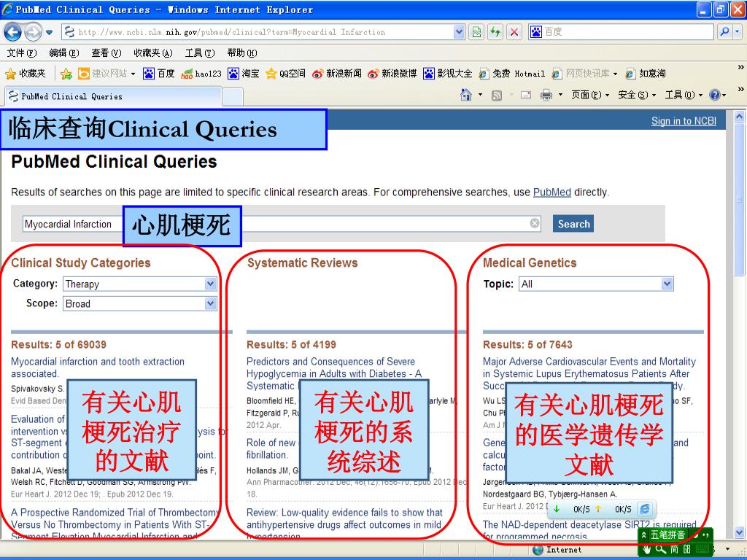Open the Category dropdown showing Therapy
The image size is (747, 560).
coord(139,284)
